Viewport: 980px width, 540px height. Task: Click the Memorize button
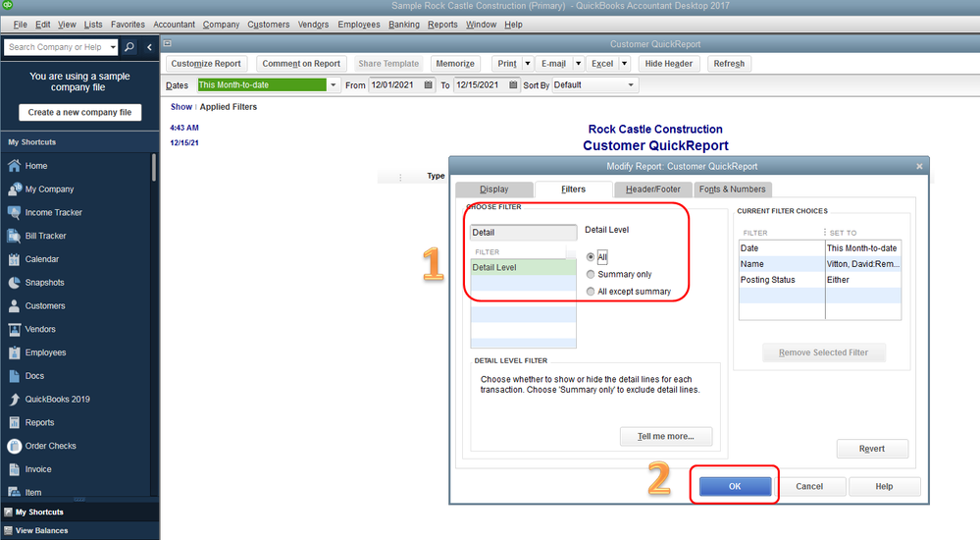pyautogui.click(x=455, y=64)
